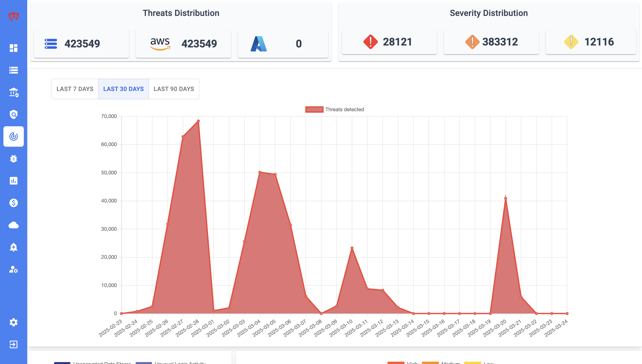Click the 2025-03-04 data point
Image resolution: width=642 pixels, height=364 pixels.
click(x=260, y=172)
